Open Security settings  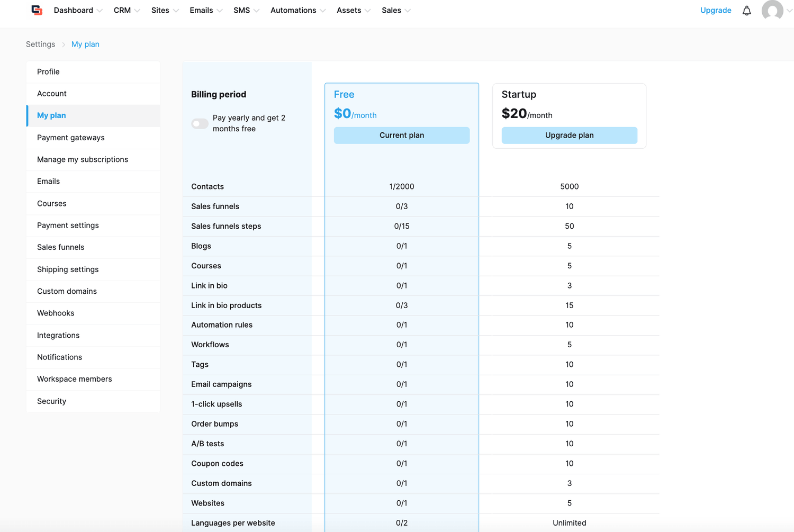click(x=93, y=401)
